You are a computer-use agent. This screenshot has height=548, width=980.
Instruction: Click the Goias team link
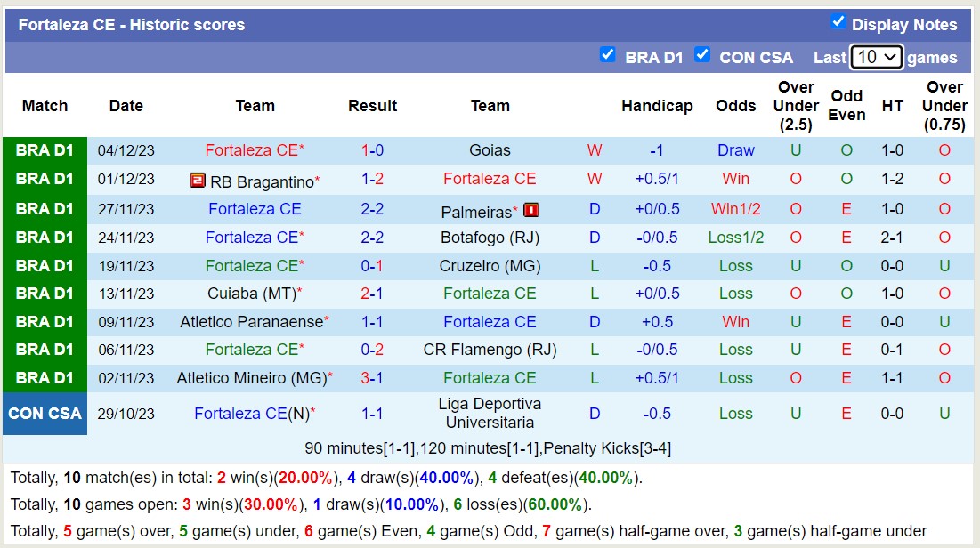[490, 150]
